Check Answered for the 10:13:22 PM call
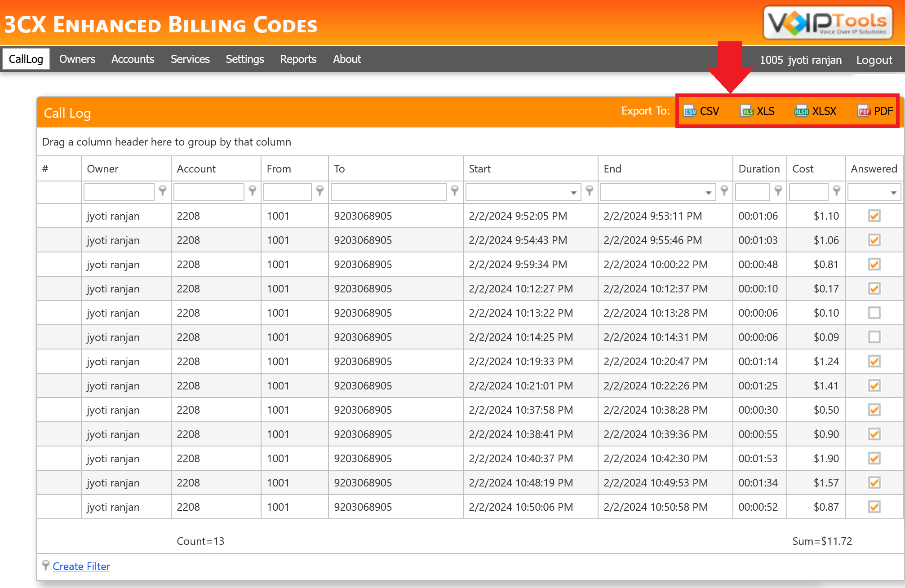 [x=874, y=313]
